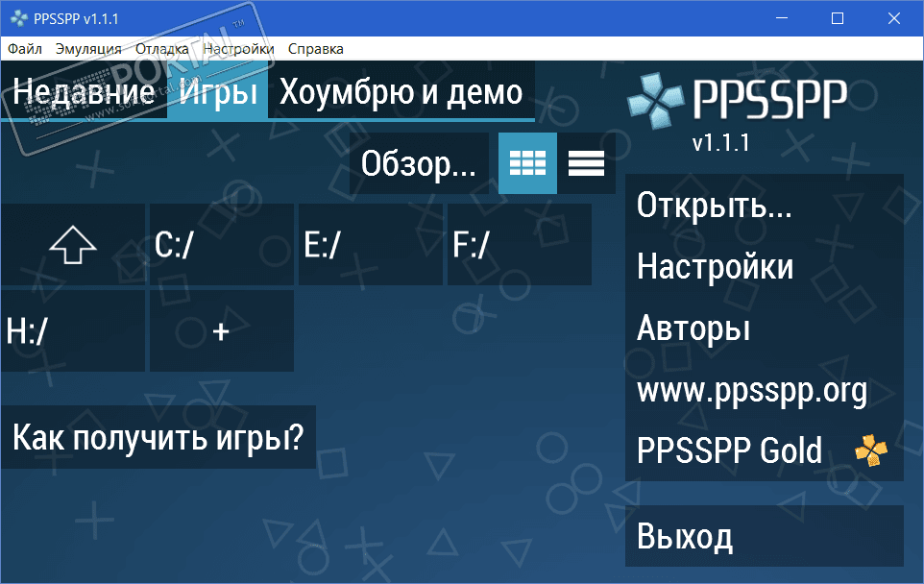Click the PPSSPP Gold star icon
This screenshot has height=584, width=924.
(871, 450)
